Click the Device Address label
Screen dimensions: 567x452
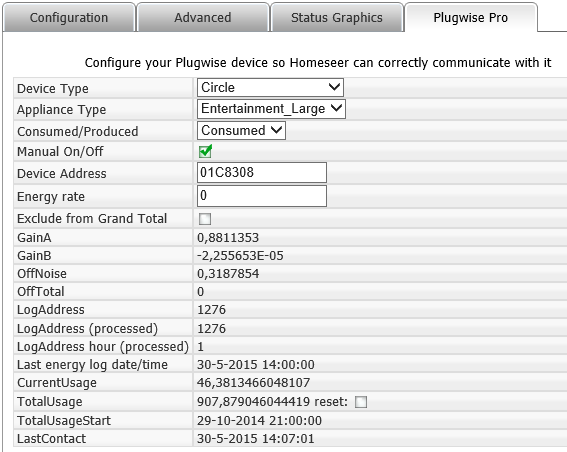click(62, 174)
